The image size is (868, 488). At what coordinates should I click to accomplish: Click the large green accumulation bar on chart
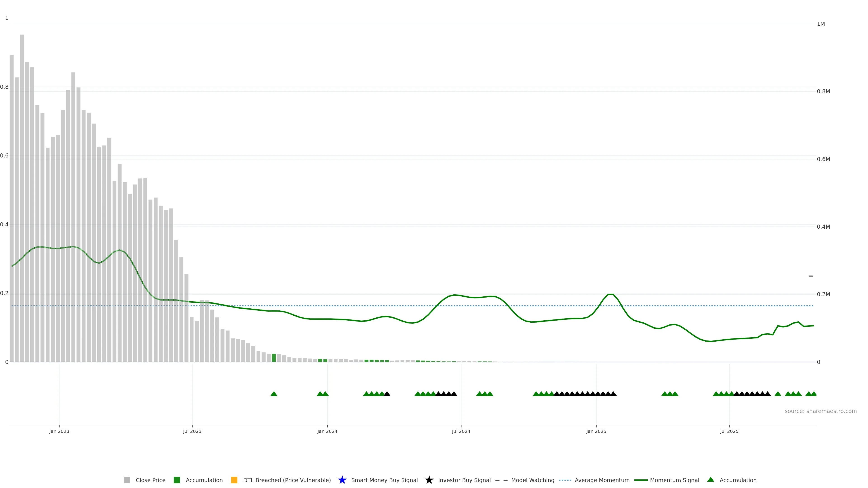pos(274,358)
